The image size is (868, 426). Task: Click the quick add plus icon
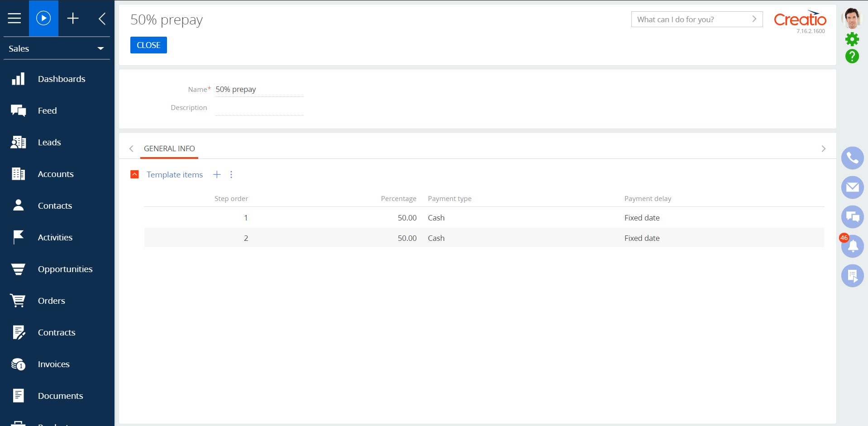click(73, 18)
